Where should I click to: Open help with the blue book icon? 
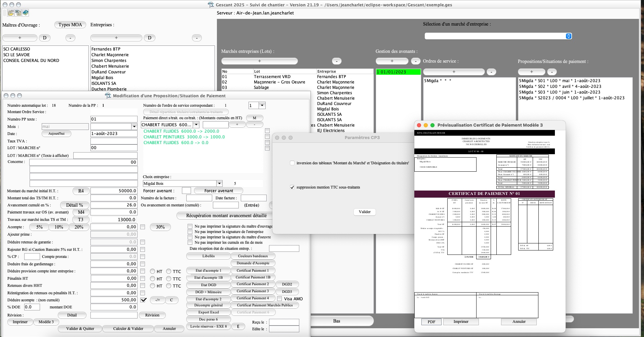[26, 13]
